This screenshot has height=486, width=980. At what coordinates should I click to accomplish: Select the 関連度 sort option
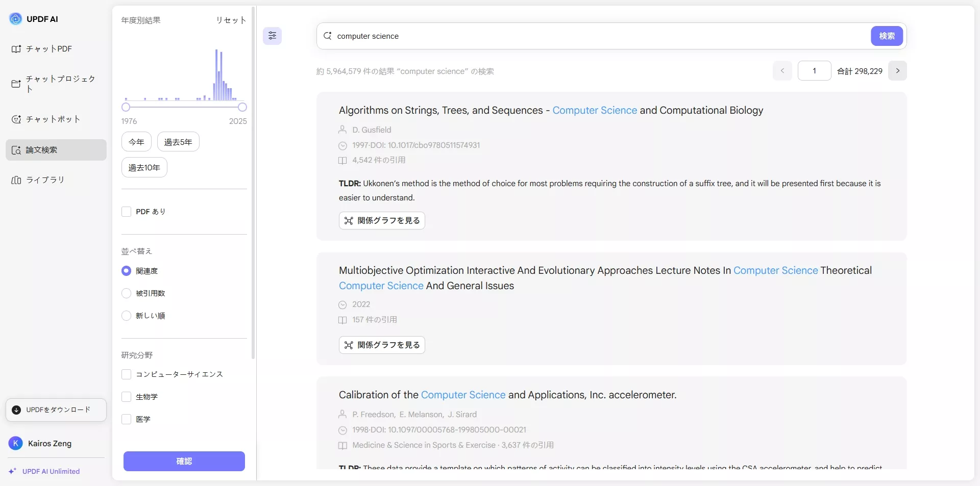coord(127,271)
